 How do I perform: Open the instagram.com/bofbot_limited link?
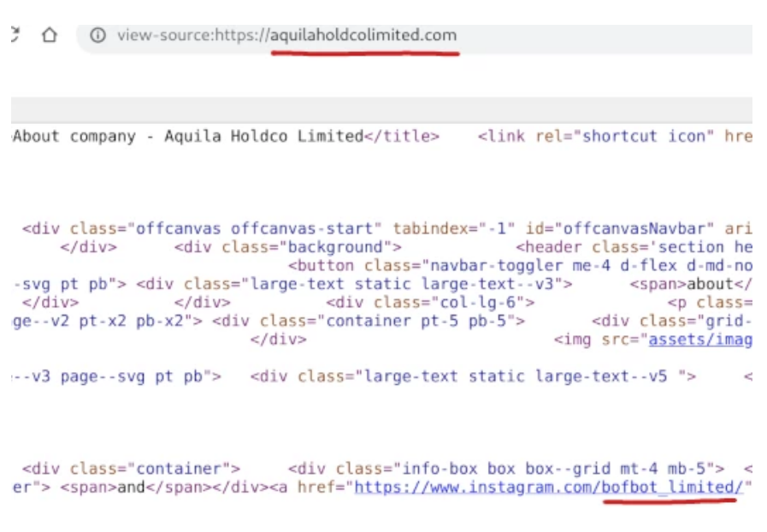548,488
